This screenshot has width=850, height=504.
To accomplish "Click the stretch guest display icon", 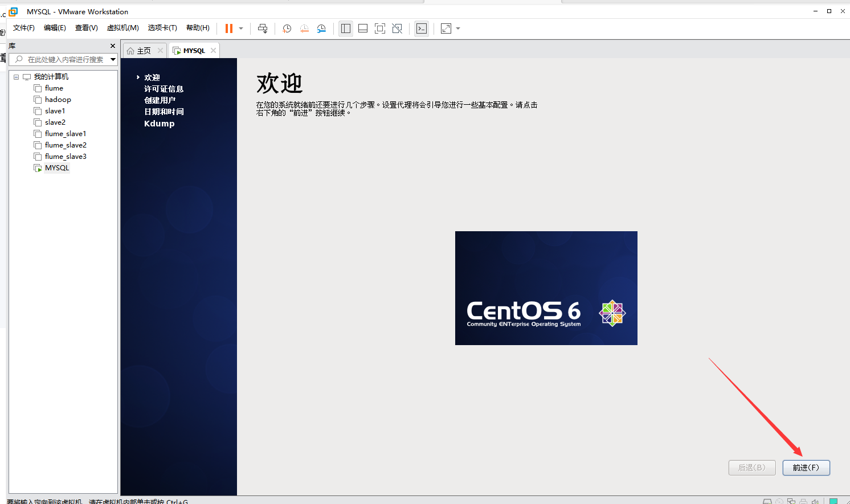I will (x=446, y=28).
